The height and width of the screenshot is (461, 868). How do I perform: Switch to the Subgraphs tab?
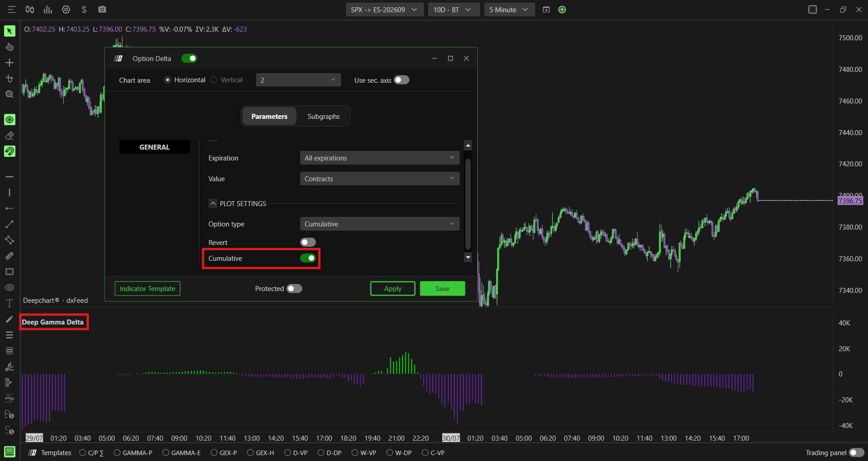(323, 116)
